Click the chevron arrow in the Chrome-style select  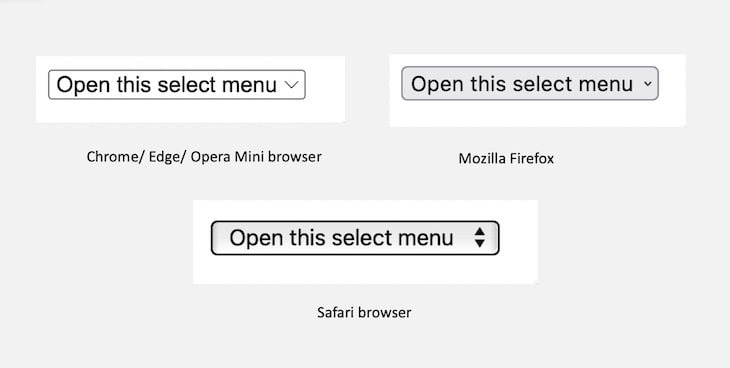click(291, 85)
